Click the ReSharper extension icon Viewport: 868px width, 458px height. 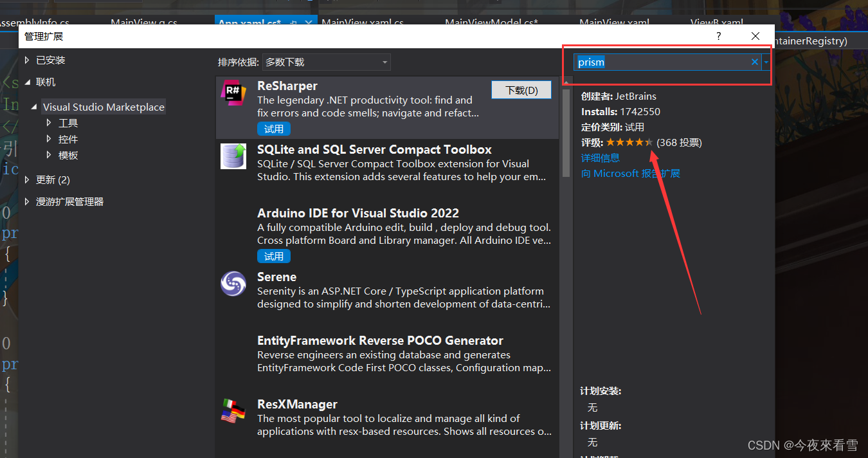pyautogui.click(x=233, y=93)
